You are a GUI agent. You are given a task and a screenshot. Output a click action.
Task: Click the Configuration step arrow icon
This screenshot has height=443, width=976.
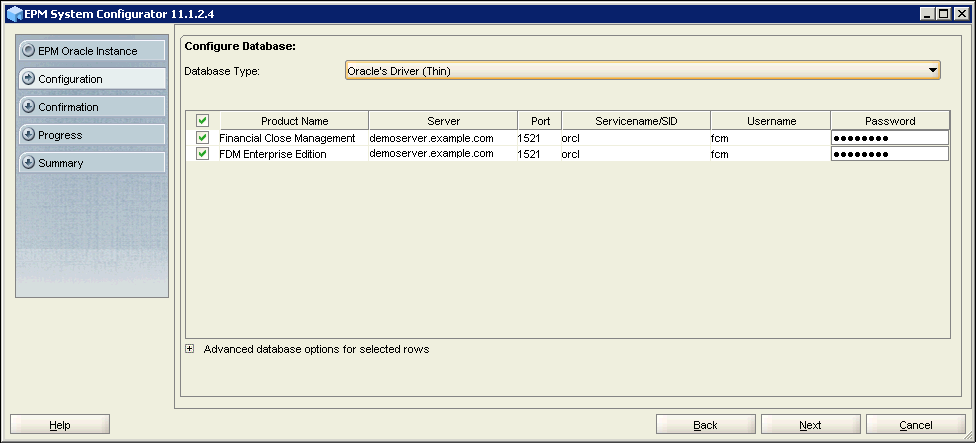[29, 78]
